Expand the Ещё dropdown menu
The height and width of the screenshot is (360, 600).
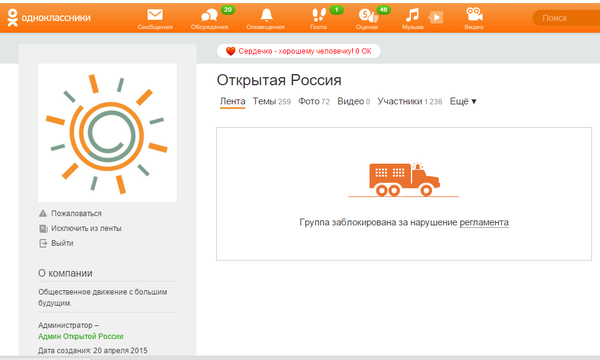click(463, 101)
